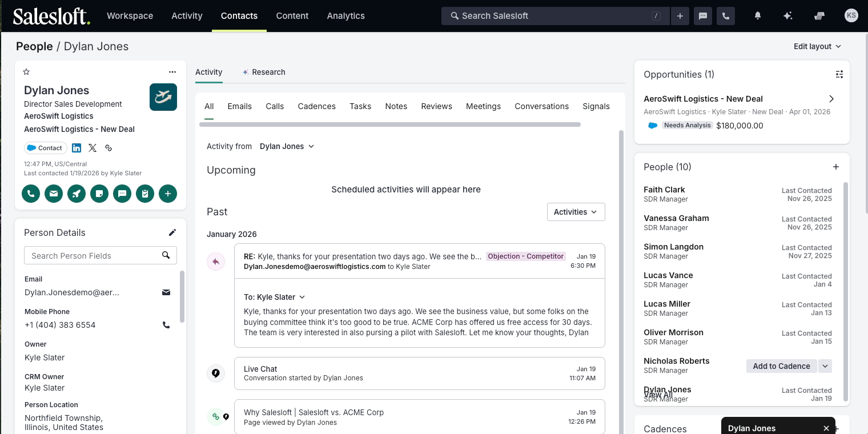868x434 pixels.
Task: Select the Calls activity filter tab
Action: [275, 106]
